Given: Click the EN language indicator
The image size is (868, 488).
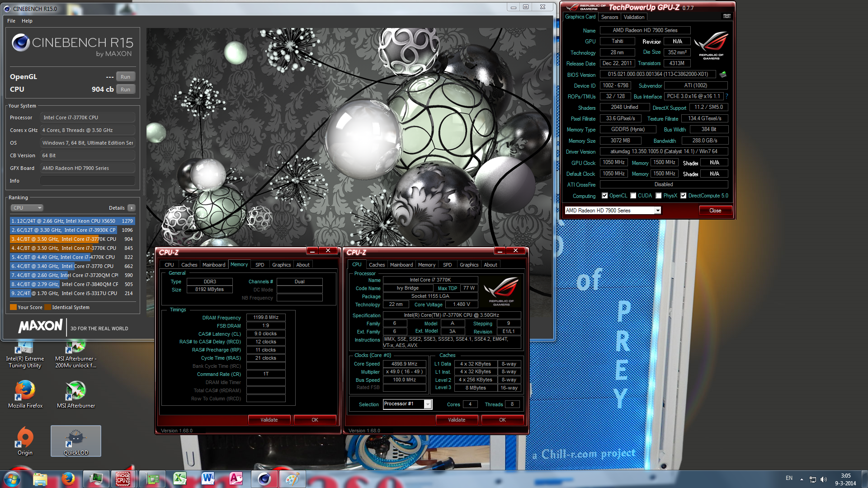Looking at the screenshot, I should 789,478.
